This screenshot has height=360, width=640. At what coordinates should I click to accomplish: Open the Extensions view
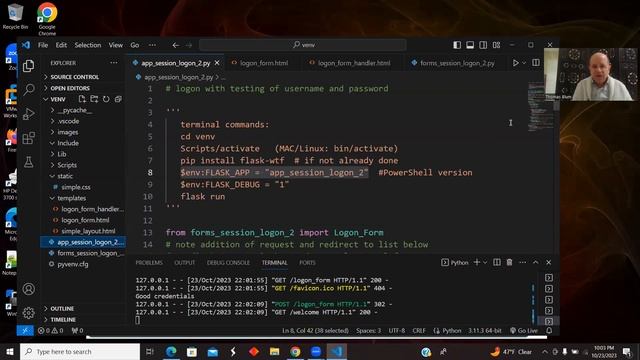tap(29, 138)
